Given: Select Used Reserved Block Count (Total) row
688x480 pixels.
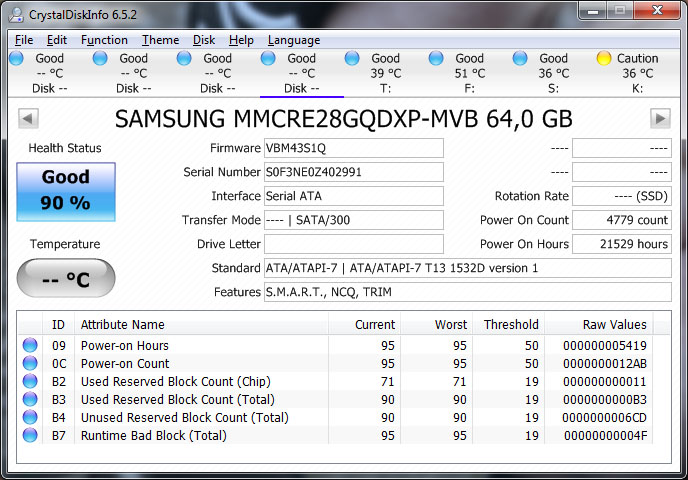Looking at the screenshot, I should pos(336,400).
